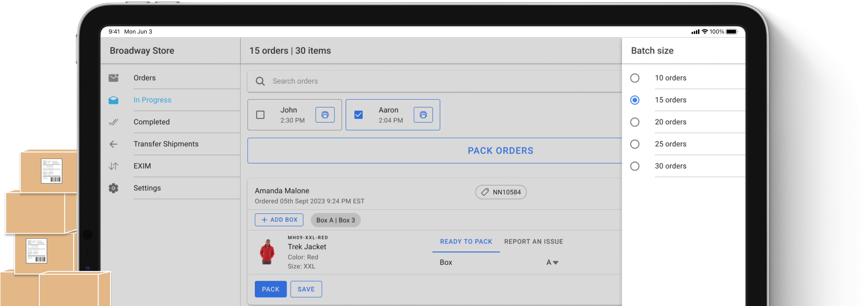Screen dimensions: 868x306
Task: Print Aaron's 2:04 PM batch
Action: [423, 115]
